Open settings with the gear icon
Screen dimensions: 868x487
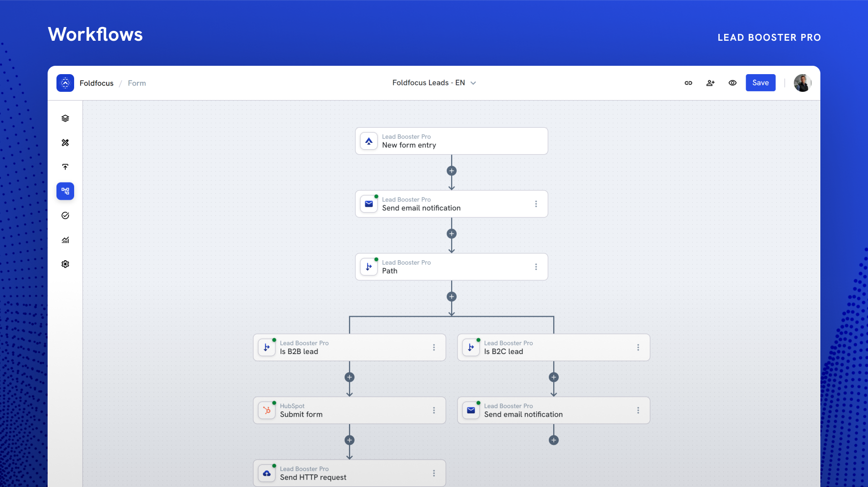click(65, 264)
